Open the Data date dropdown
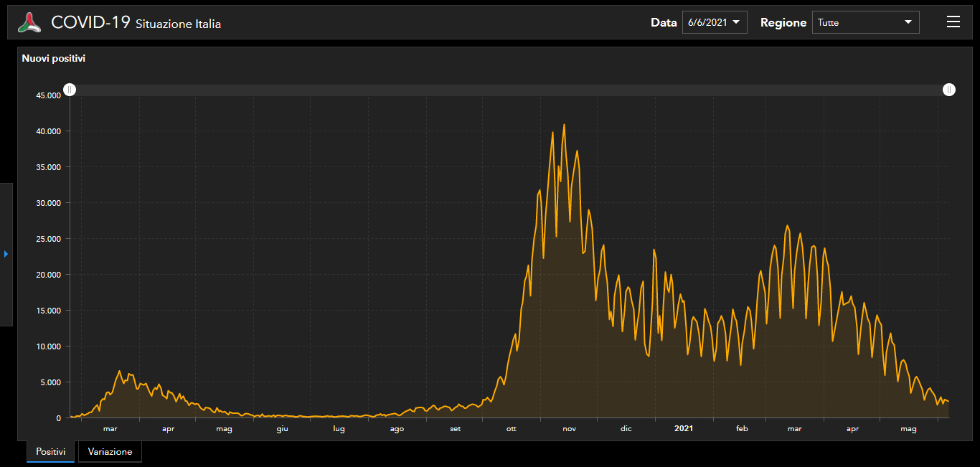The image size is (980, 467). (x=714, y=22)
